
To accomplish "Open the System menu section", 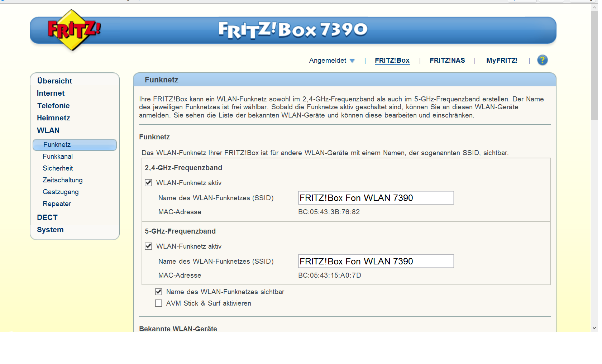I will click(x=50, y=230).
